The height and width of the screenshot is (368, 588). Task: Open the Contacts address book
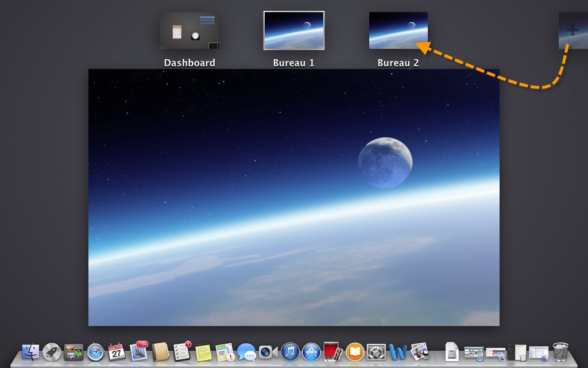pyautogui.click(x=160, y=351)
